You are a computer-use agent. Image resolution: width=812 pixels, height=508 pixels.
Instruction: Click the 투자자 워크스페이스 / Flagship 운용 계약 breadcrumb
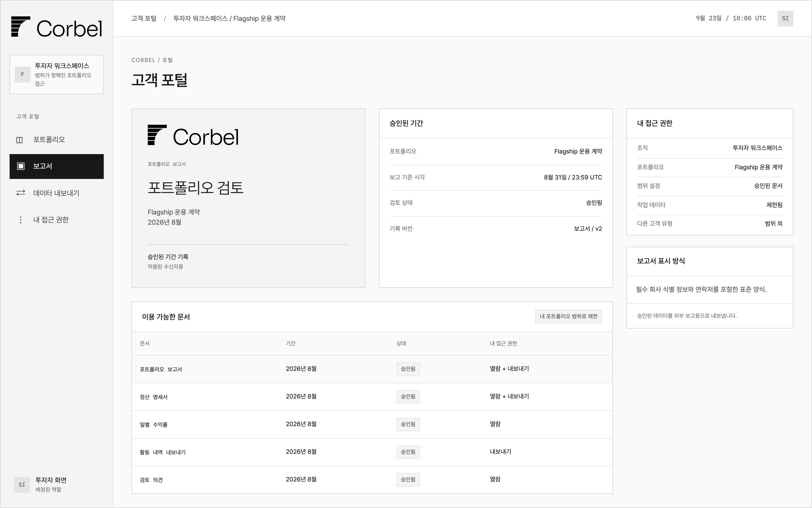tap(229, 18)
